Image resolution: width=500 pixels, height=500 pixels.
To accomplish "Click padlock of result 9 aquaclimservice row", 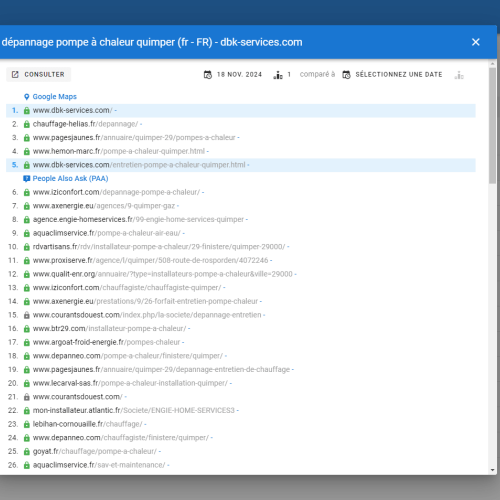I will pyautogui.click(x=27, y=233).
